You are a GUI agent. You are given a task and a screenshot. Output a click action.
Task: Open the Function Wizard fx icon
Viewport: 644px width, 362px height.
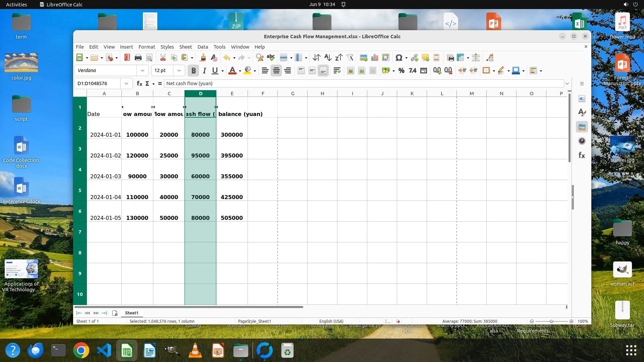point(139,83)
